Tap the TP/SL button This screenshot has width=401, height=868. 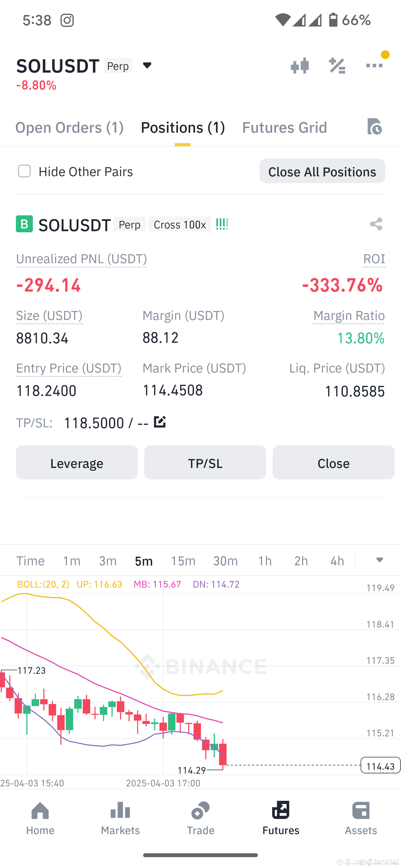coord(205,463)
